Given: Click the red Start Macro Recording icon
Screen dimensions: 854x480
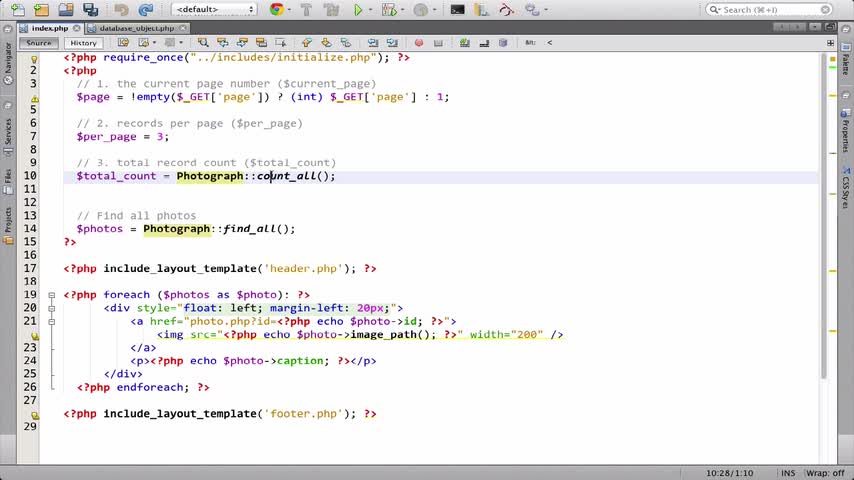Looking at the screenshot, I should (x=419, y=42).
